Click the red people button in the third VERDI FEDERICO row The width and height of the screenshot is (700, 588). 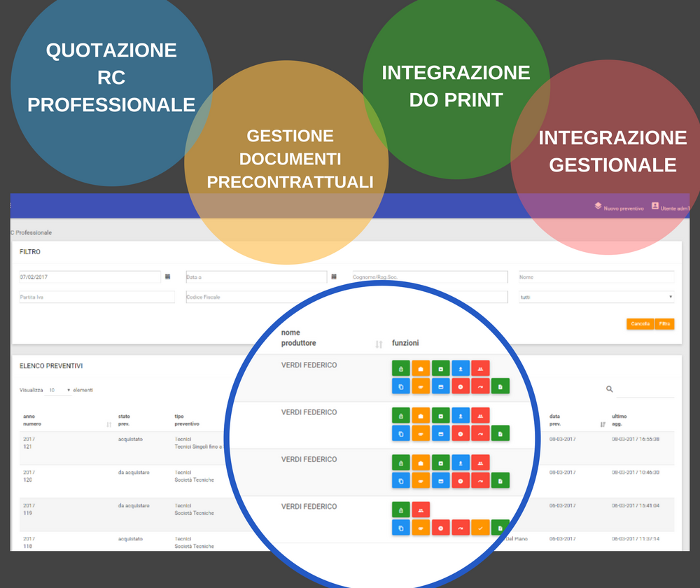point(480,463)
